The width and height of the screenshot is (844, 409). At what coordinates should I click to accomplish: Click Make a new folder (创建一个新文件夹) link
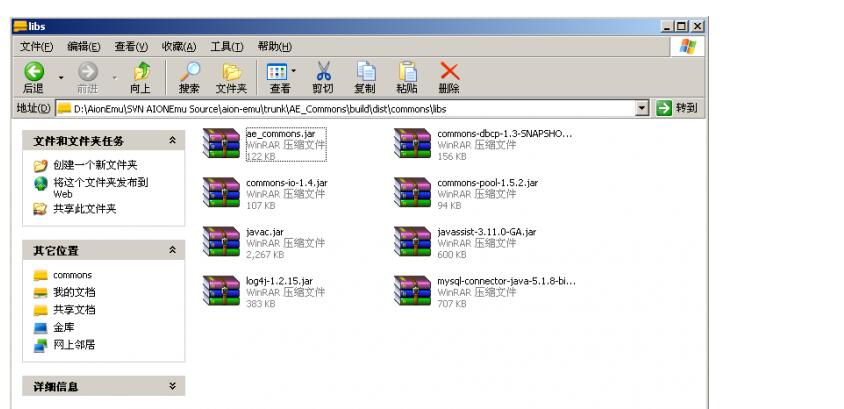coord(95,165)
